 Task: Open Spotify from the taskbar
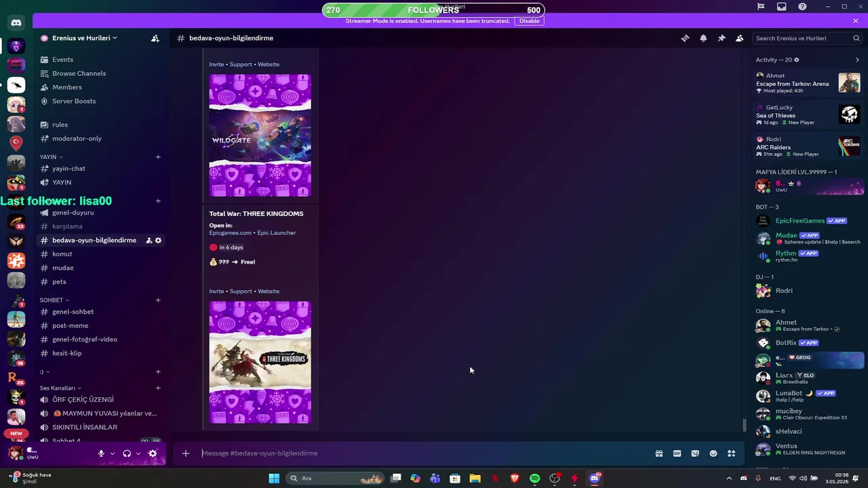(x=534, y=479)
